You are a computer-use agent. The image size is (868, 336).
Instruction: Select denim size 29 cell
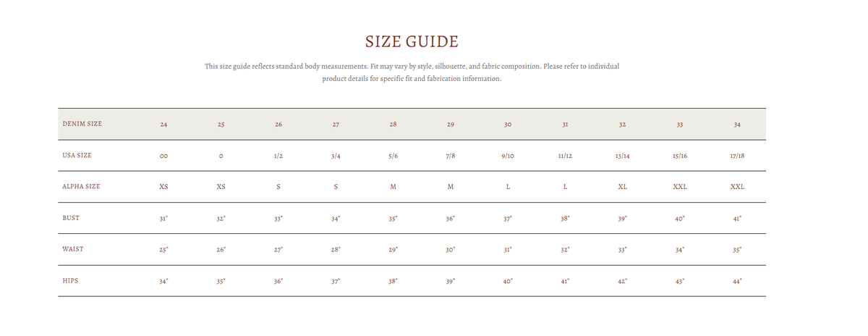tap(451, 125)
